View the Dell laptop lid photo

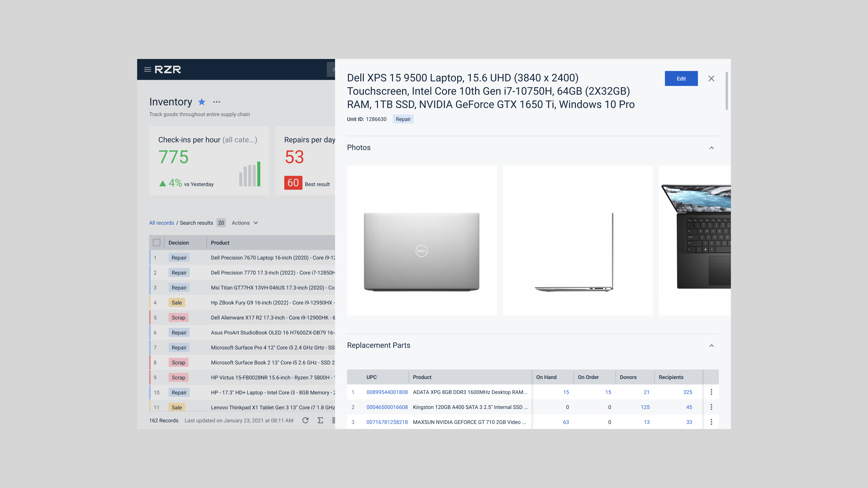tap(422, 241)
